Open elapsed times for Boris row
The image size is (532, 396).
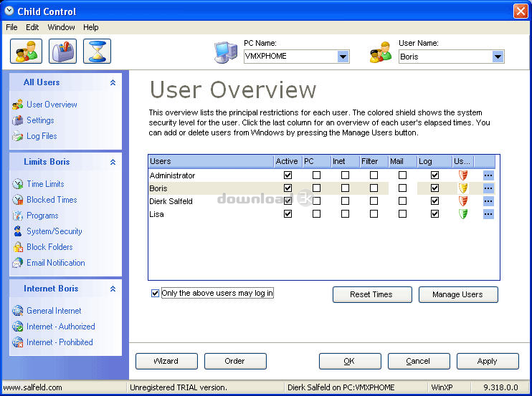pos(488,188)
